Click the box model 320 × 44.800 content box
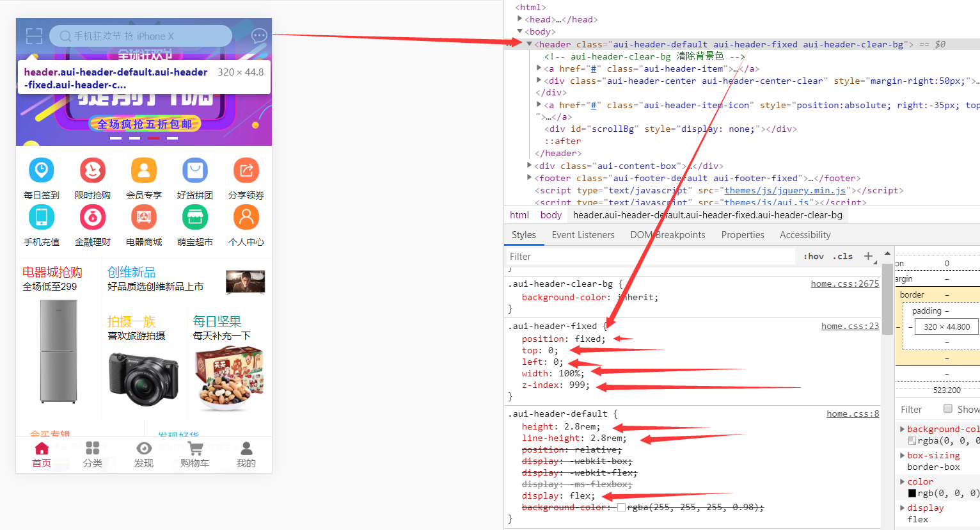Viewport: 980px width, 530px height. tap(947, 326)
